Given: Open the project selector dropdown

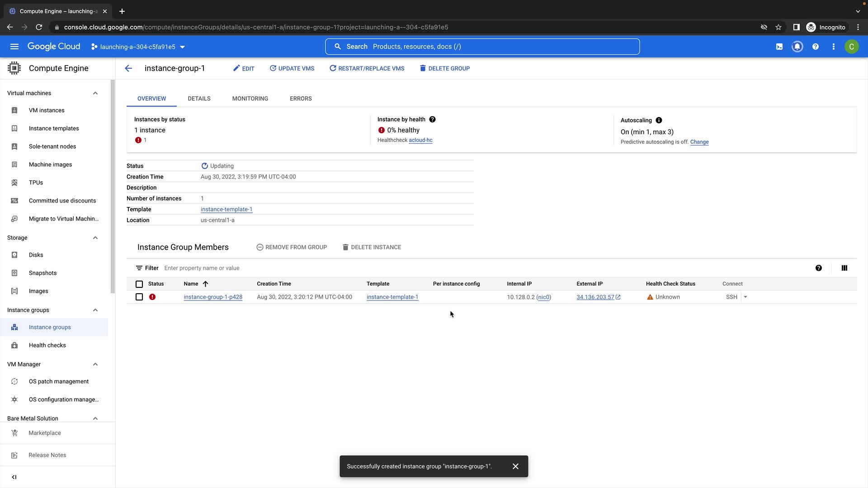Looking at the screenshot, I should (138, 47).
